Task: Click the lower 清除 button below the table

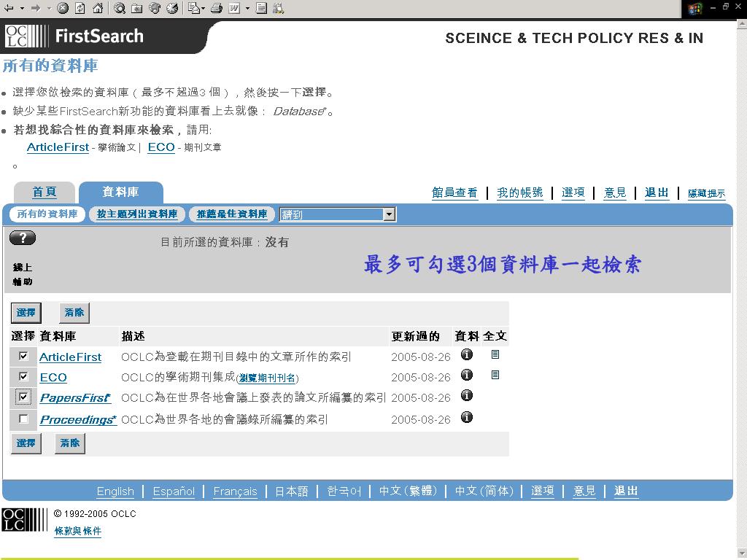Action: (70, 443)
